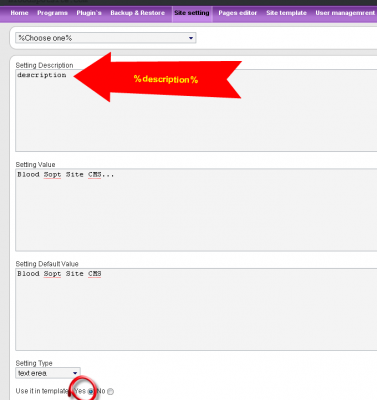Expand the Setting Type text area dropdown

pyautogui.click(x=48, y=373)
